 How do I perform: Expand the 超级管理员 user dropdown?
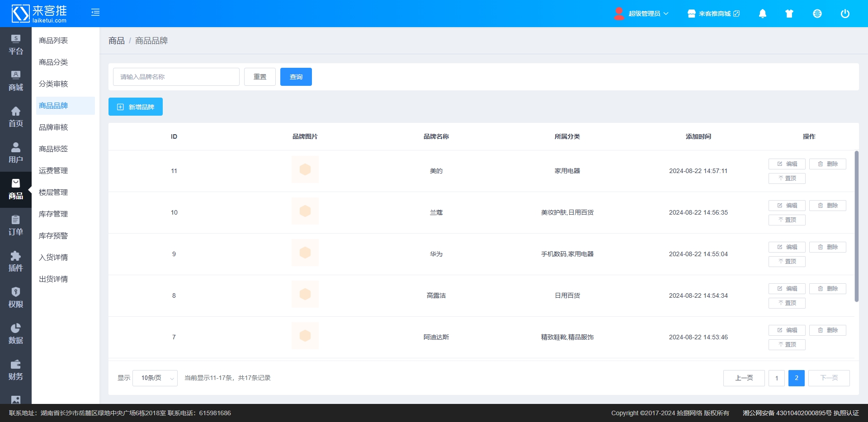(x=642, y=14)
